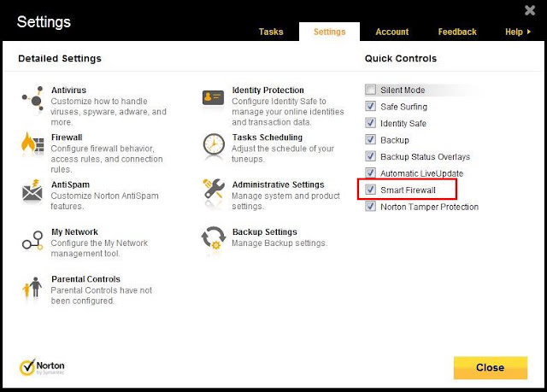547x392 pixels.
Task: Click the Norton by Symantec logo
Action: tap(42, 367)
